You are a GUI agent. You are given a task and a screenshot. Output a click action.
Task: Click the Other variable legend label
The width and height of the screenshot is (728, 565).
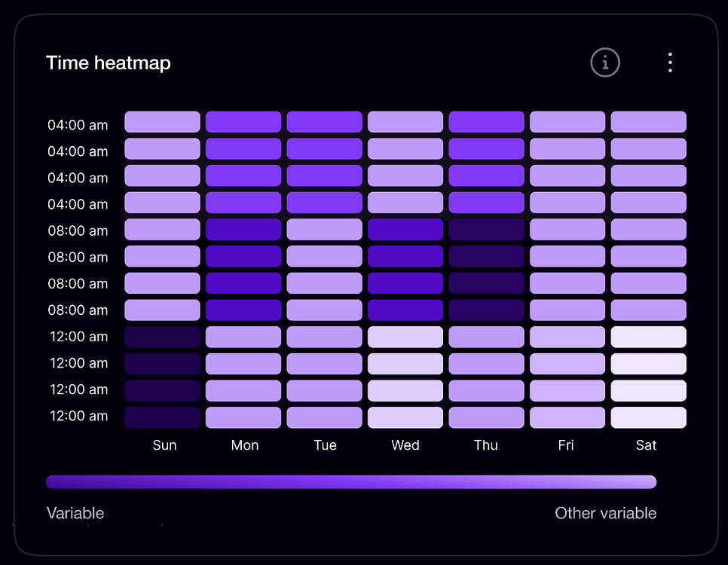point(606,513)
